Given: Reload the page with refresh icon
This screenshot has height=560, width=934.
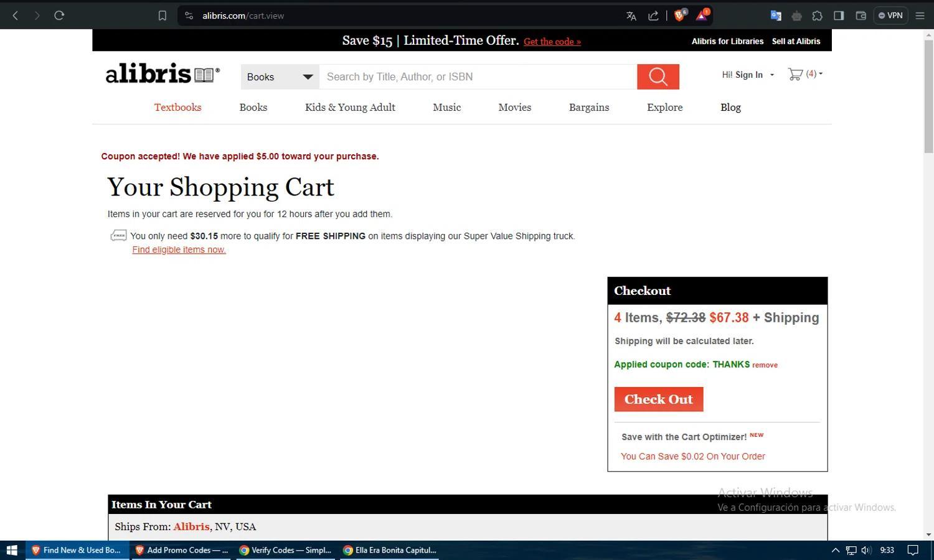Looking at the screenshot, I should click(59, 16).
